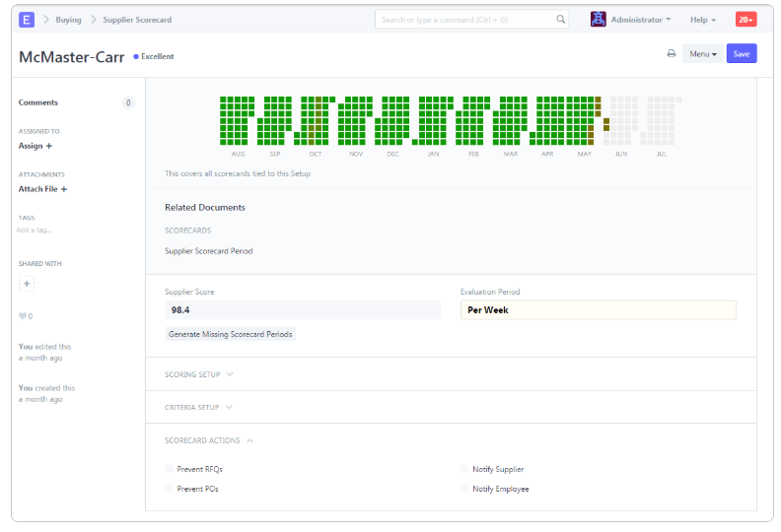Open the Evaluation Period dropdown

[x=598, y=310]
